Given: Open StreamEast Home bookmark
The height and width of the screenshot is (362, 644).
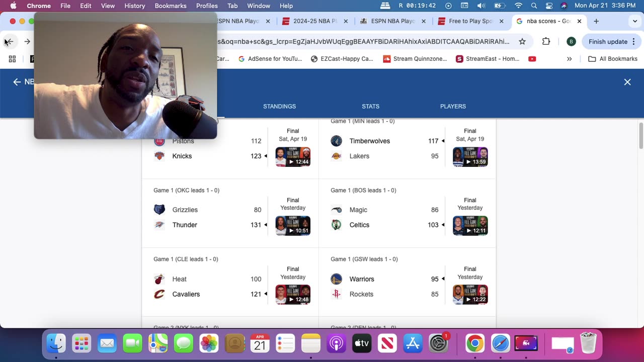Looking at the screenshot, I should [488, 59].
